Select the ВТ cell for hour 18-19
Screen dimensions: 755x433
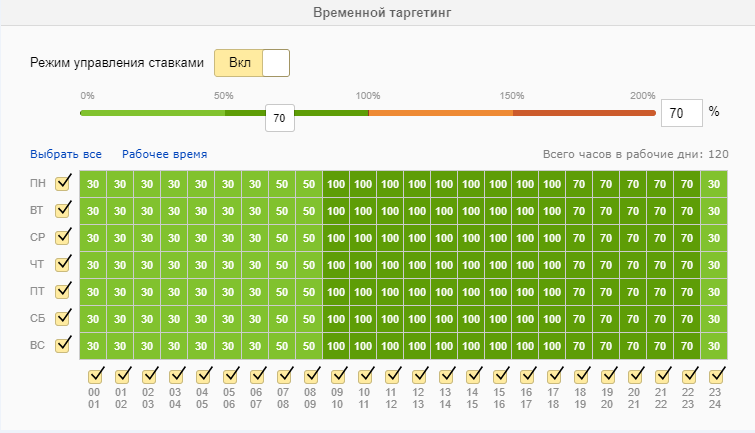tap(578, 211)
